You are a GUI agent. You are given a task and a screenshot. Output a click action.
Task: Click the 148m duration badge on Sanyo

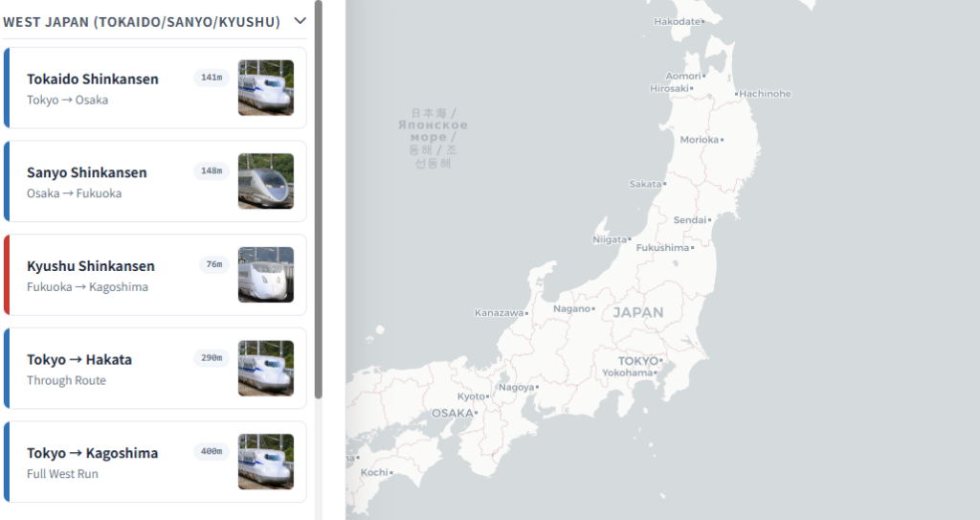[212, 171]
